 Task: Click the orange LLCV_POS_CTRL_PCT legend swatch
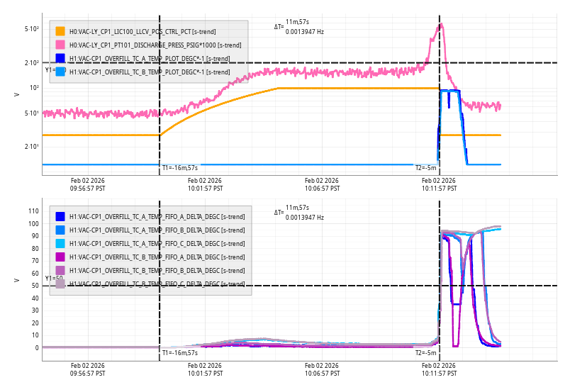[60, 32]
